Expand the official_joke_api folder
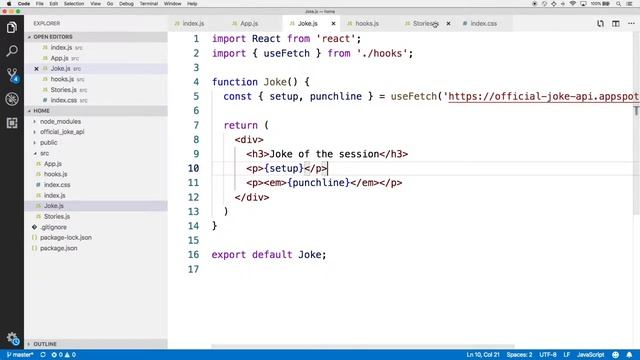Viewport: 640px width, 360px height. coord(62,132)
